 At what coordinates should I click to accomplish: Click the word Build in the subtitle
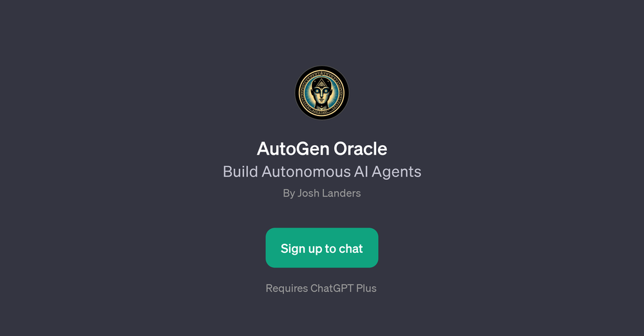click(240, 172)
